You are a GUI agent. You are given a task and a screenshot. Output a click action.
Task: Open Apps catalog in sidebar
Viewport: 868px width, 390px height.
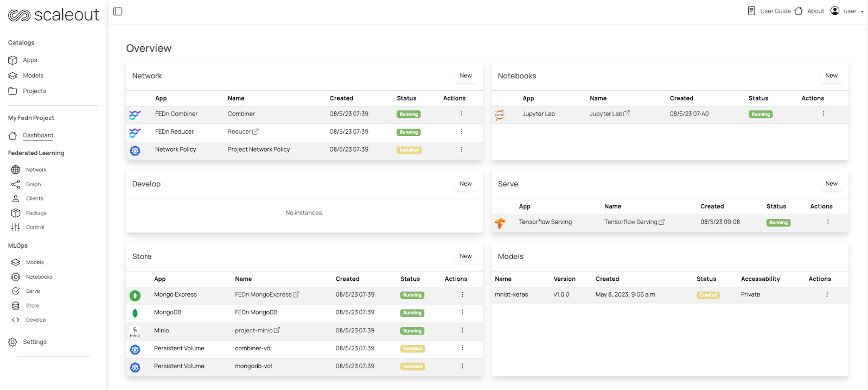[x=30, y=60]
